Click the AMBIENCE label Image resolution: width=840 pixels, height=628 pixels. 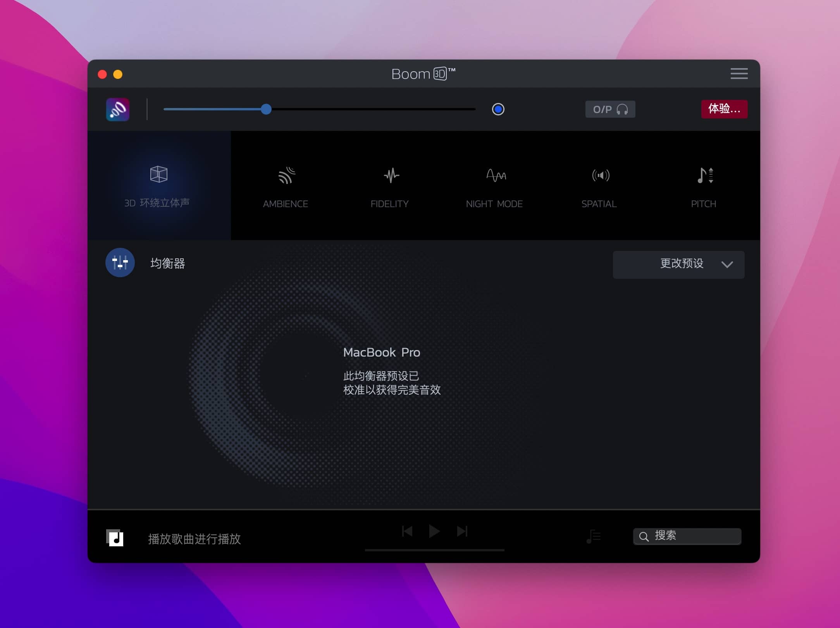(x=286, y=204)
